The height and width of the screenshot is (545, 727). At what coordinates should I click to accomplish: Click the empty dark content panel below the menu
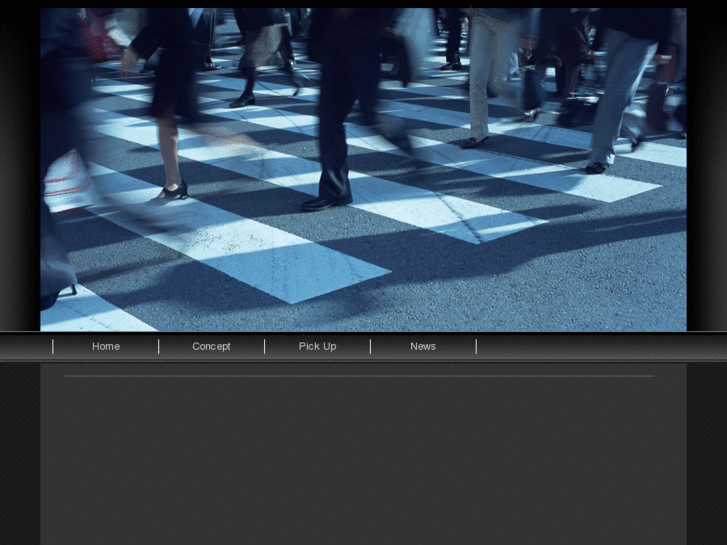[363, 460]
